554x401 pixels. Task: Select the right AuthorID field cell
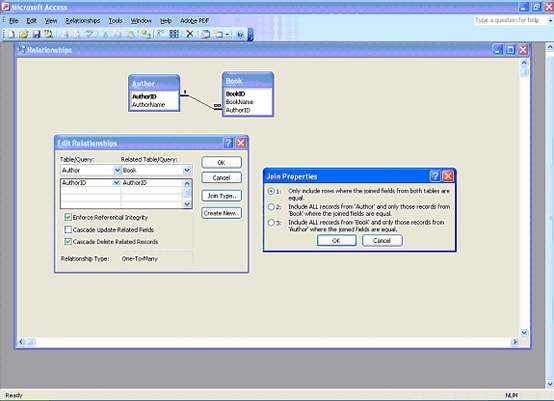click(x=152, y=183)
